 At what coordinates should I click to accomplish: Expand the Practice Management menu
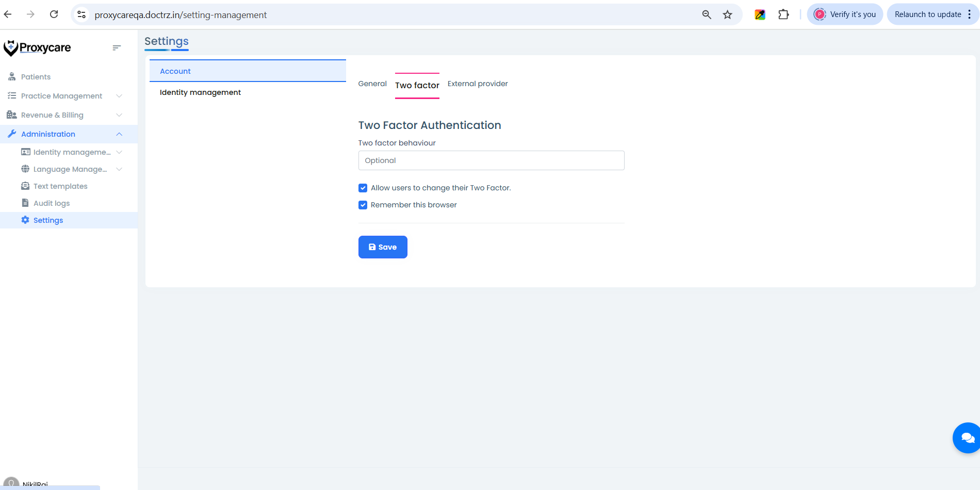click(62, 96)
